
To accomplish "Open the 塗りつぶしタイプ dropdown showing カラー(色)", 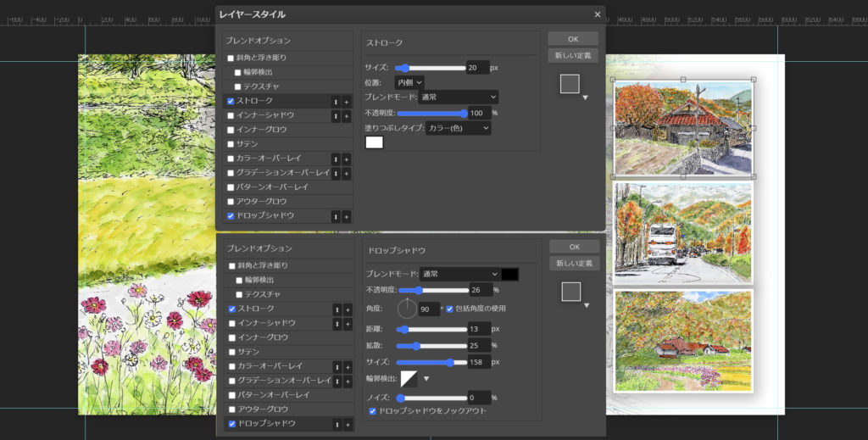I will tap(459, 127).
